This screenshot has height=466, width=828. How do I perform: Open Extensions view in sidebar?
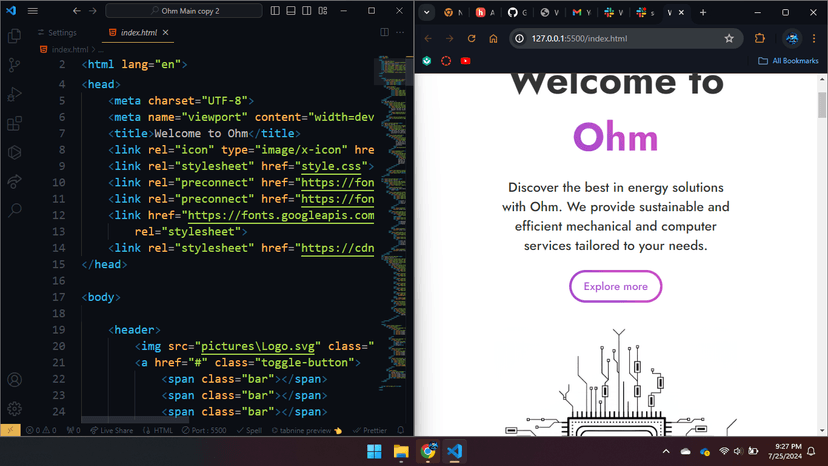click(14, 124)
